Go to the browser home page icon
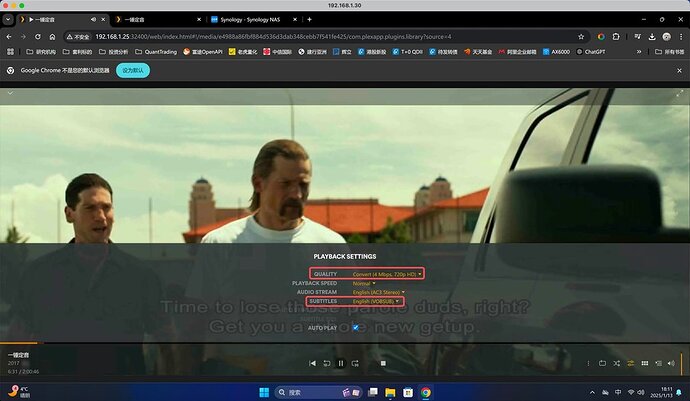Image resolution: width=690 pixels, height=401 pixels. [52, 37]
